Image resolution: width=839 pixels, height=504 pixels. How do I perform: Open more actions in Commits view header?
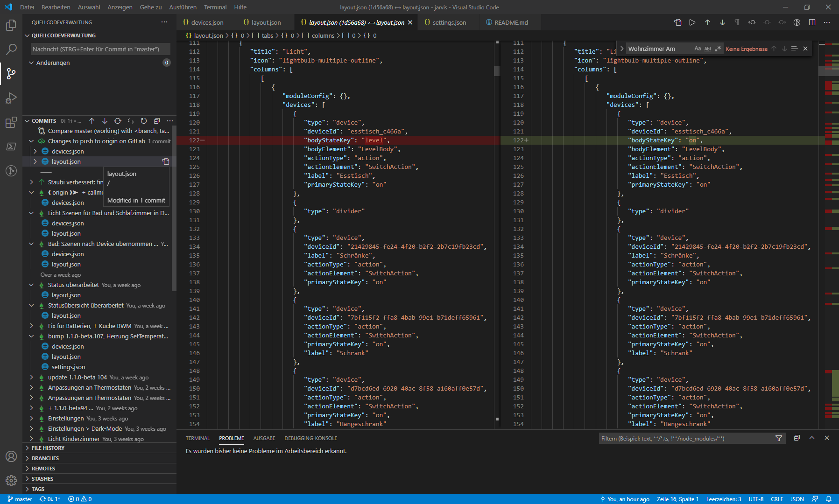pyautogui.click(x=170, y=121)
